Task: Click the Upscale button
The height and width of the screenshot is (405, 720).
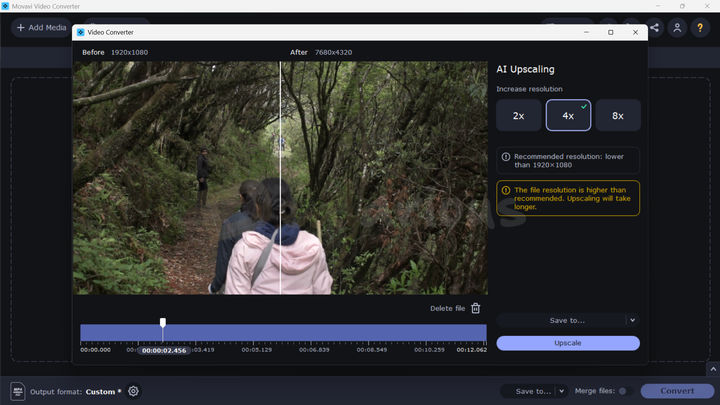Action: 568,343
